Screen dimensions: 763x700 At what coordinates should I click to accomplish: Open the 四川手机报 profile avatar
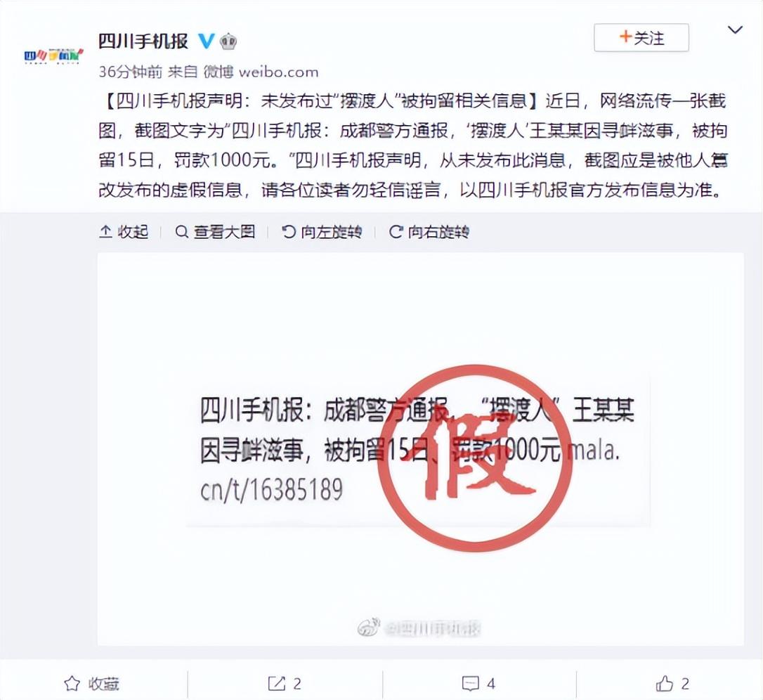[x=53, y=56]
